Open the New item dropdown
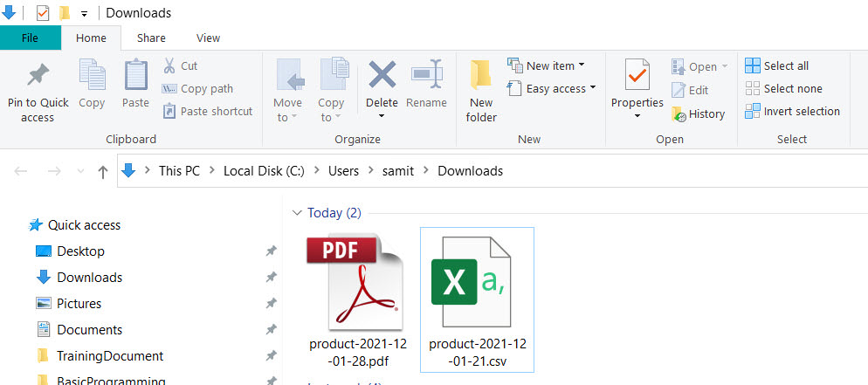Viewport: 868px width, 385px height. 546,65
